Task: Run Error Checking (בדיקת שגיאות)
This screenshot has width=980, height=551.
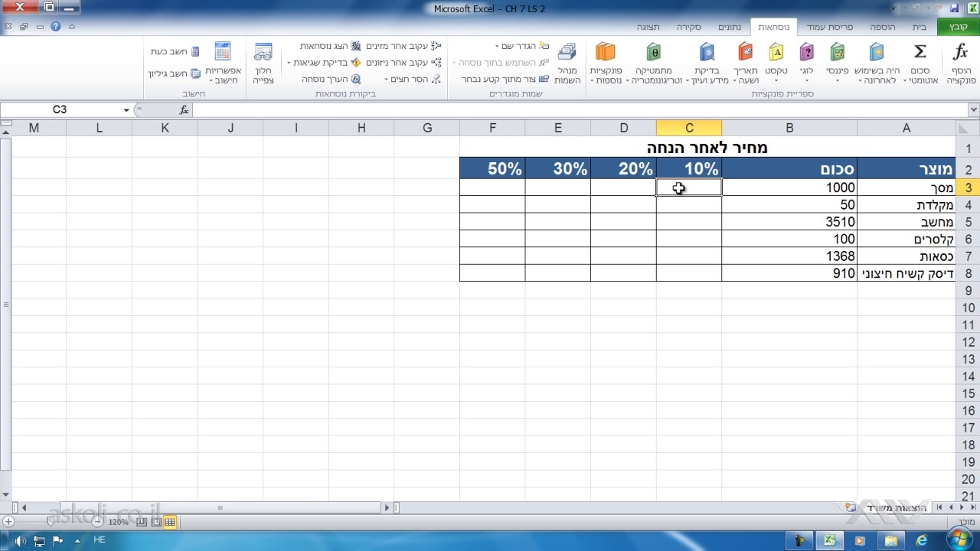Action: pyautogui.click(x=322, y=63)
